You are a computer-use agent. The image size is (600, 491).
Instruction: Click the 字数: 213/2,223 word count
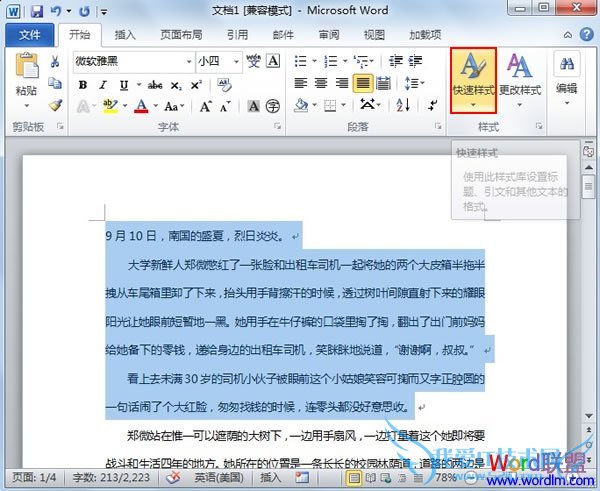pos(111,477)
